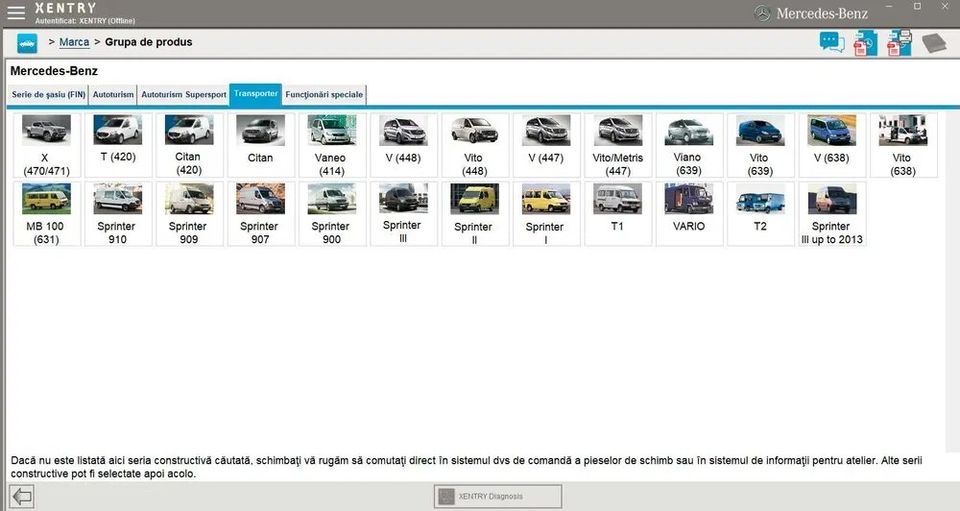This screenshot has height=511, width=960.
Task: Maximize the XENTRY window
Action: tap(917, 7)
